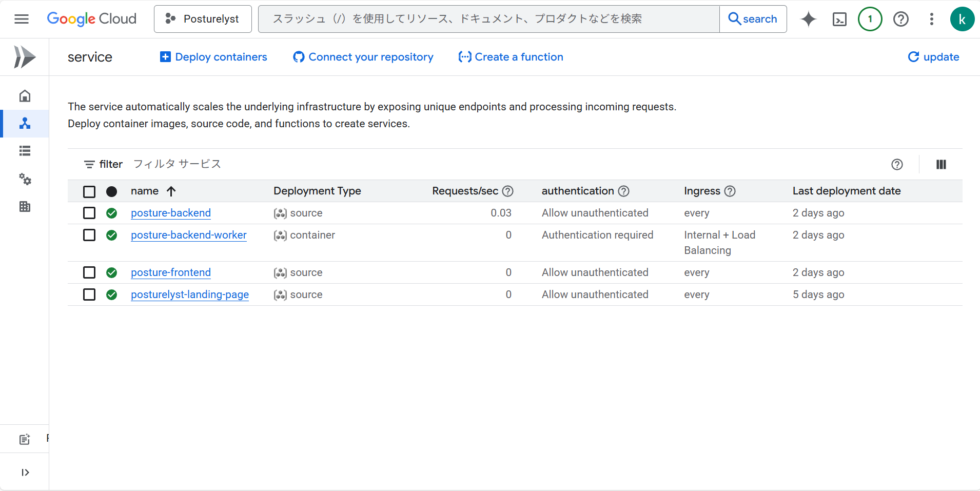Viewport: 980px width, 491px height.
Task: Open the posture-backend-worker service link
Action: (x=188, y=235)
